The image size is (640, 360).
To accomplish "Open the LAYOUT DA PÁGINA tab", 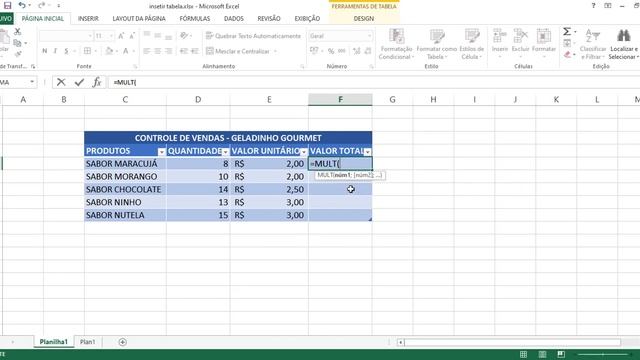I will pyautogui.click(x=139, y=18).
